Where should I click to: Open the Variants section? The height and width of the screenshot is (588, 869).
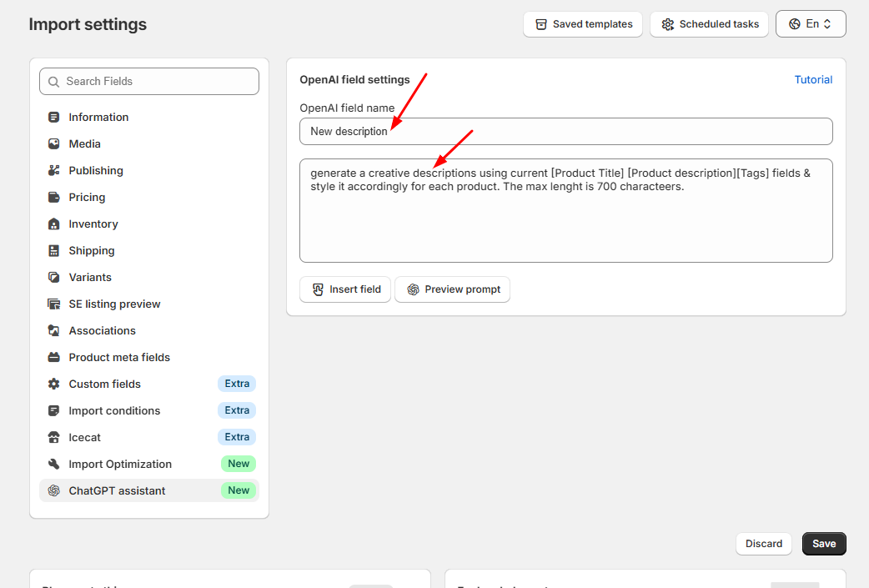point(149,277)
